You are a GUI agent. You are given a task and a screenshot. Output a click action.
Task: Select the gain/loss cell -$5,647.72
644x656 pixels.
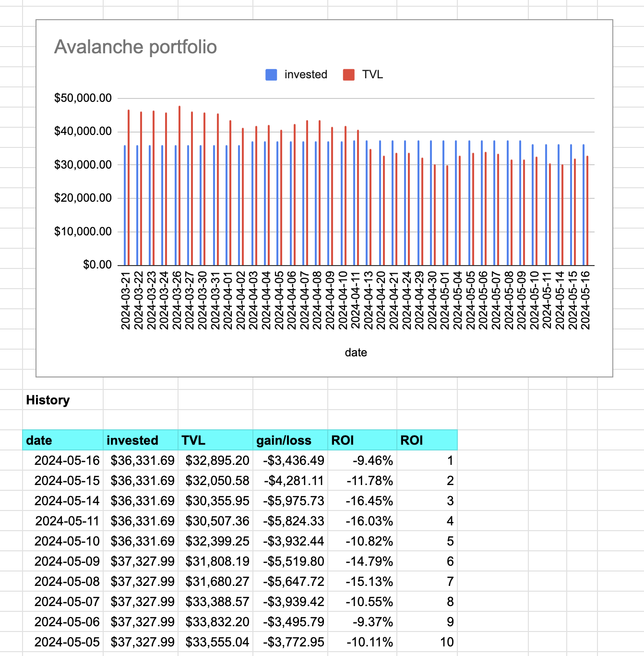click(290, 582)
